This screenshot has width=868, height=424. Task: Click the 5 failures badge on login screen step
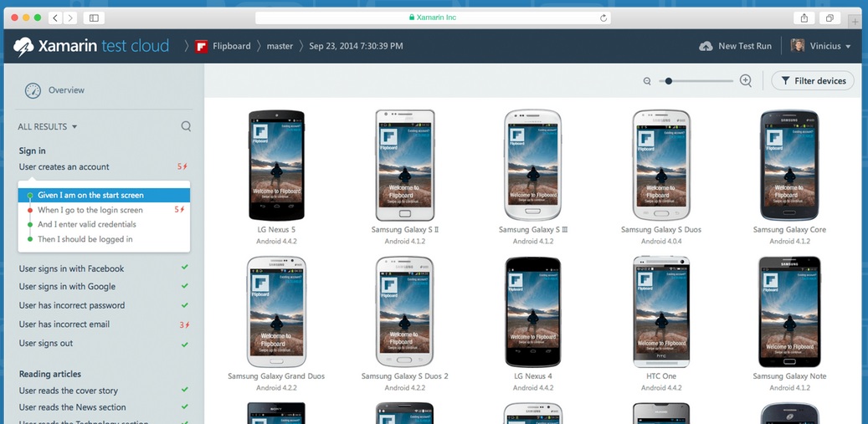(x=180, y=210)
